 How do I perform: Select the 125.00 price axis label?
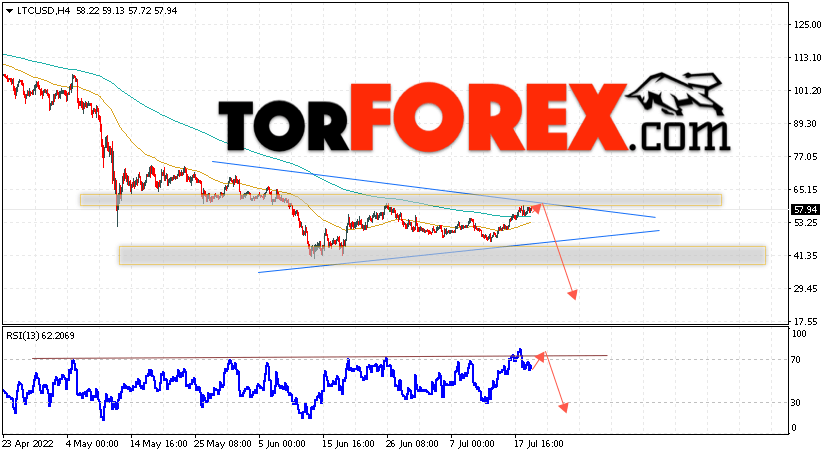click(807, 24)
